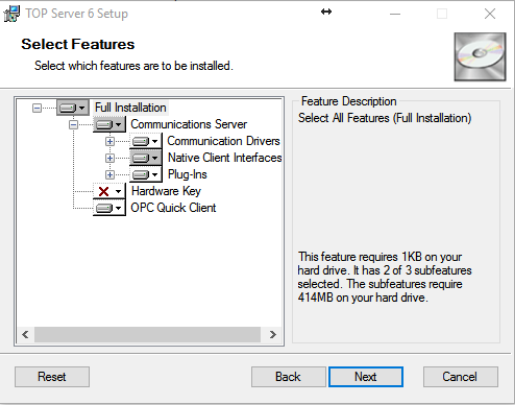Click the scroll right arrow of feature tree
The height and width of the screenshot is (405, 515).
click(273, 334)
